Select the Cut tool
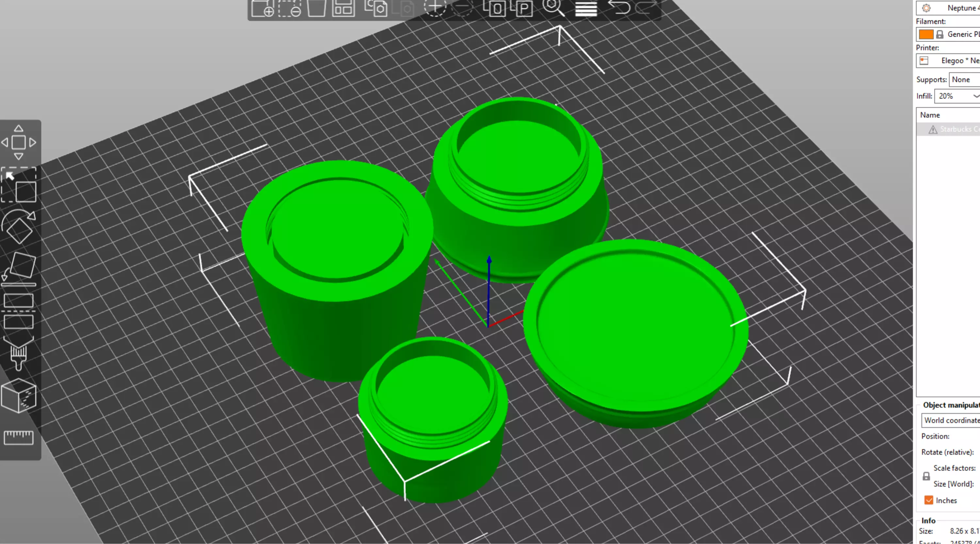The width and height of the screenshot is (980, 544). point(18,311)
